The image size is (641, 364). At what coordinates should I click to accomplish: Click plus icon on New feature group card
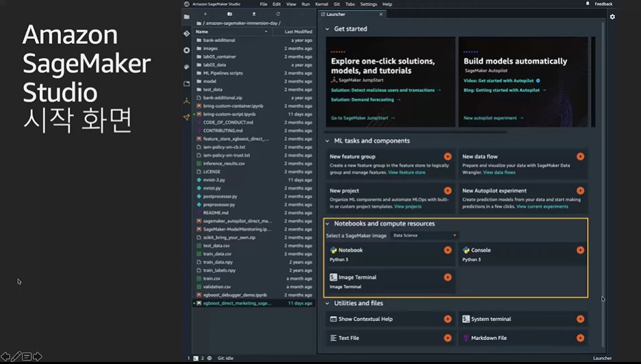coord(448,157)
